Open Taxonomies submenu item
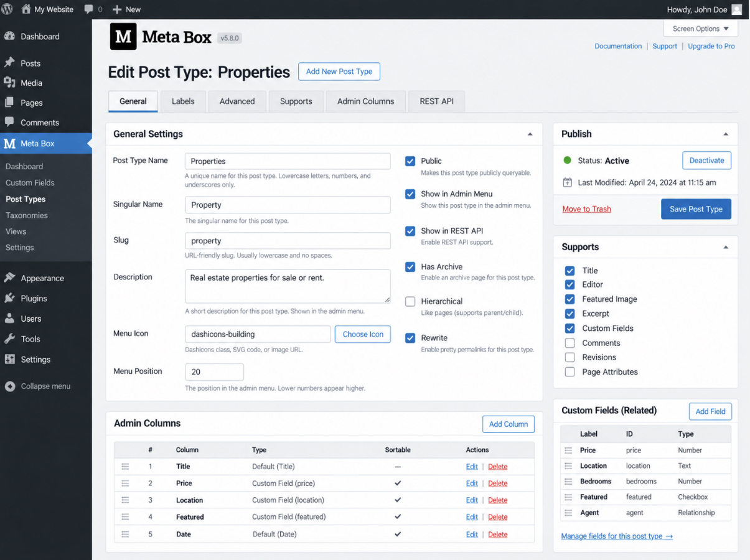Image resolution: width=750 pixels, height=560 pixels. [x=27, y=215]
